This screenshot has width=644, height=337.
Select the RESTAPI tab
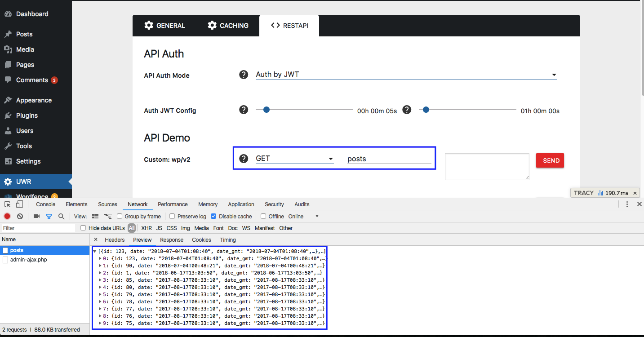(289, 26)
